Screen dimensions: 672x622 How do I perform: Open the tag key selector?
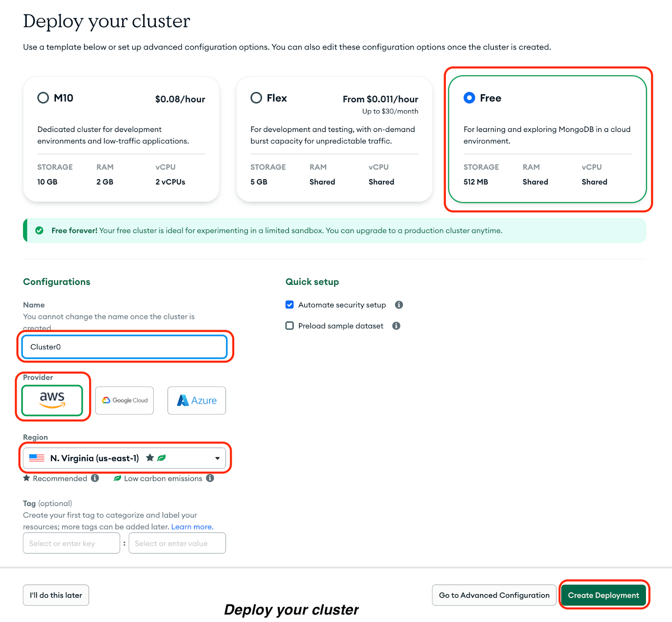pos(71,543)
